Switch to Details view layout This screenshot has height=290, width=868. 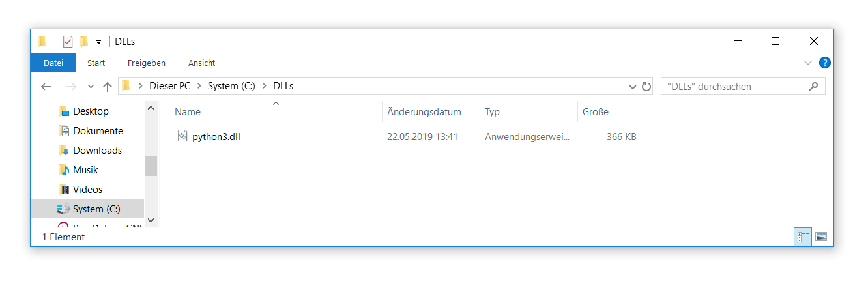click(803, 237)
